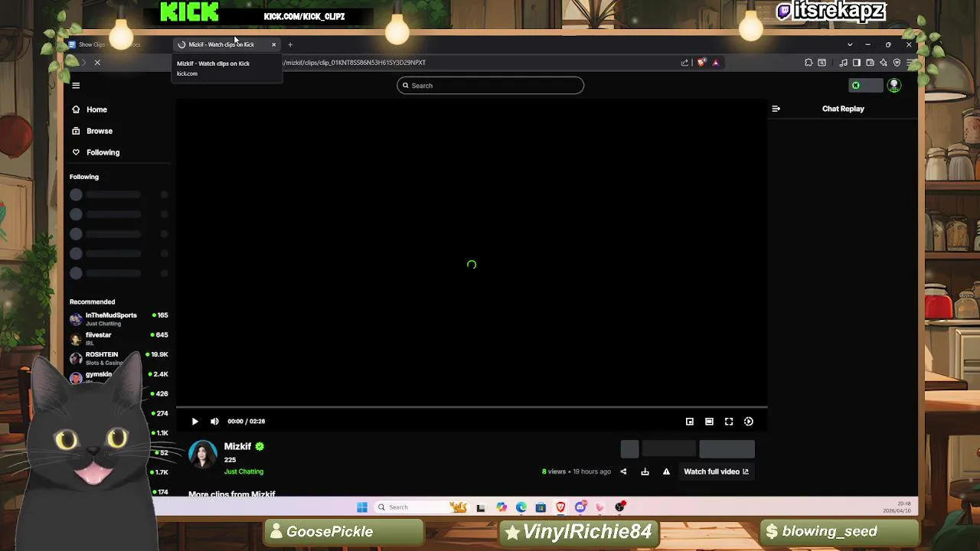Open taskbar clock and date
This screenshot has height=551, width=980.
(897, 507)
